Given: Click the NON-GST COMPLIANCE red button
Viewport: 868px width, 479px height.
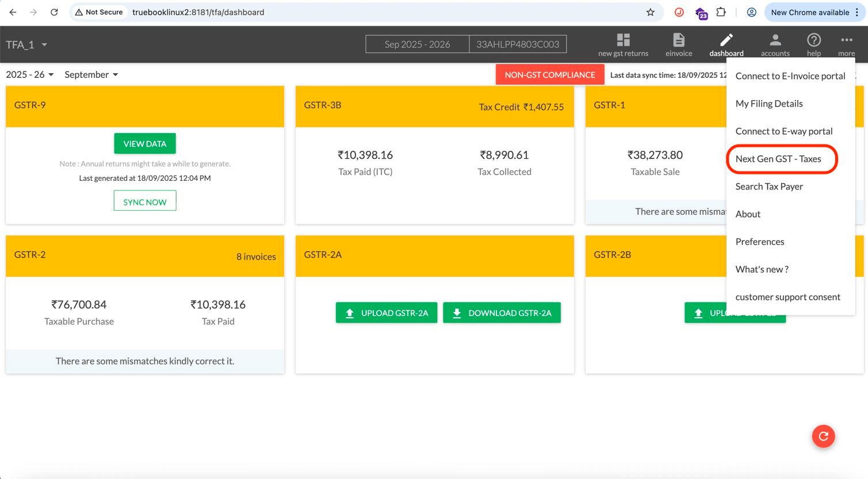Looking at the screenshot, I should point(549,75).
